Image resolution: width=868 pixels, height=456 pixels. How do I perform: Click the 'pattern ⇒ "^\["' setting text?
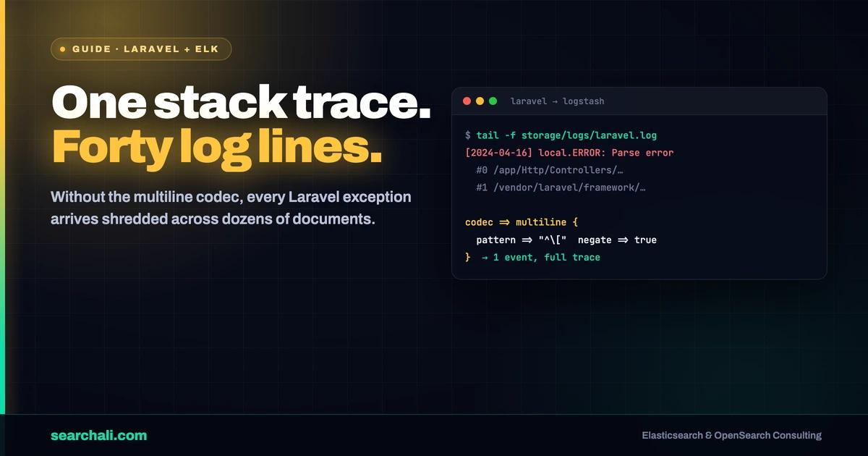click(x=521, y=240)
